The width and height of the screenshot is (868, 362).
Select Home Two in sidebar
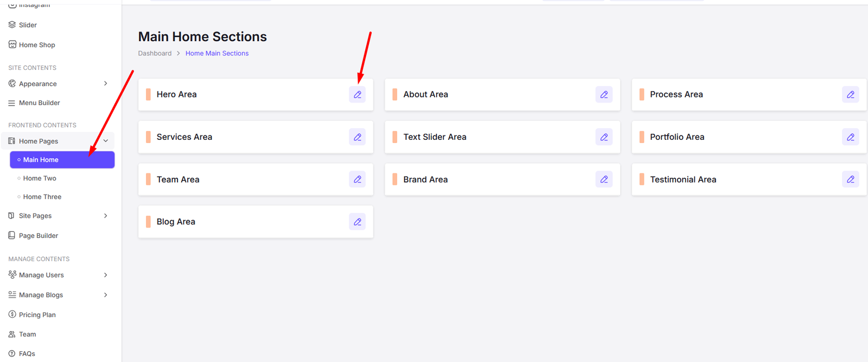(40, 178)
